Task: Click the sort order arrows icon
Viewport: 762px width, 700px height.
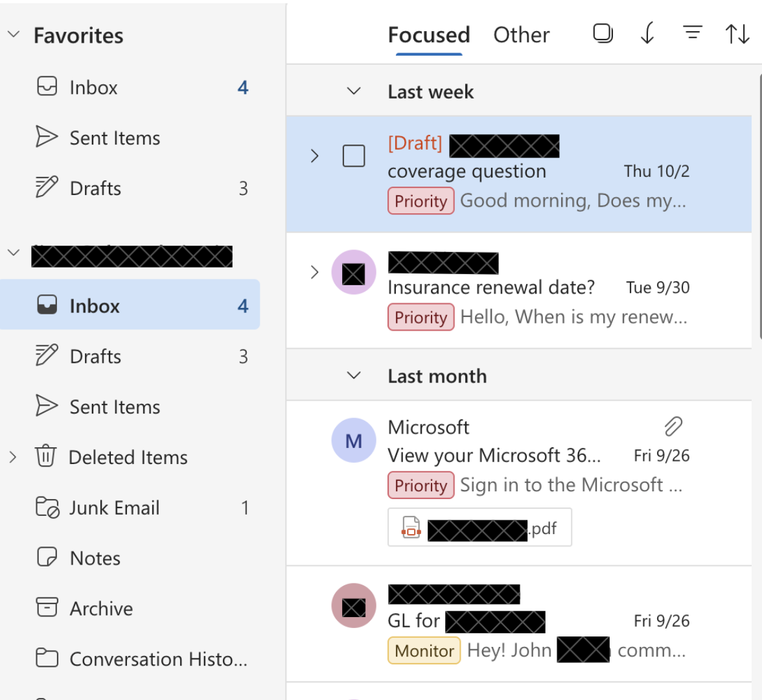Action: [x=737, y=34]
